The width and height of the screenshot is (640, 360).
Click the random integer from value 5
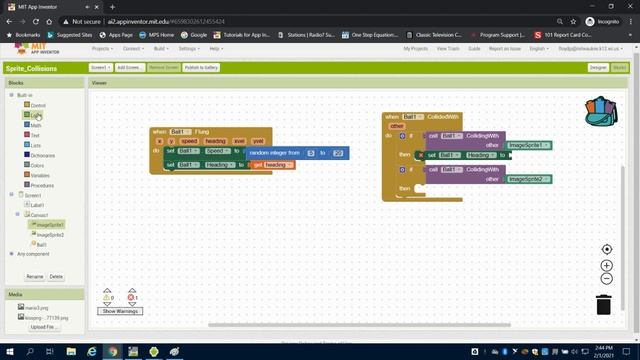click(311, 153)
